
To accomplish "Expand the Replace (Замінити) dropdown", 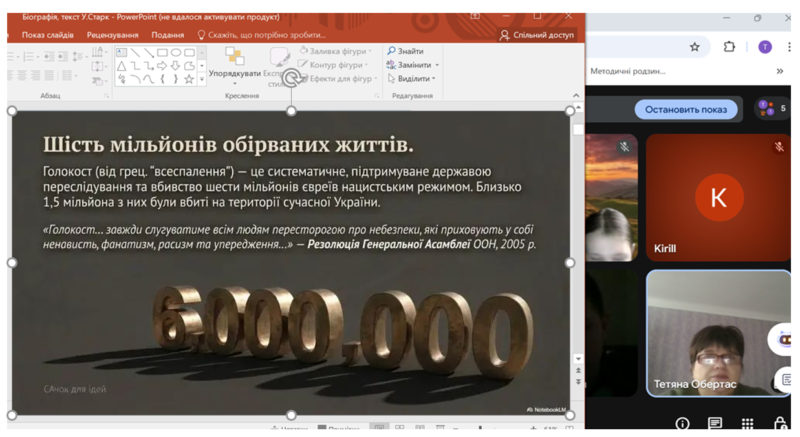I will point(412,65).
